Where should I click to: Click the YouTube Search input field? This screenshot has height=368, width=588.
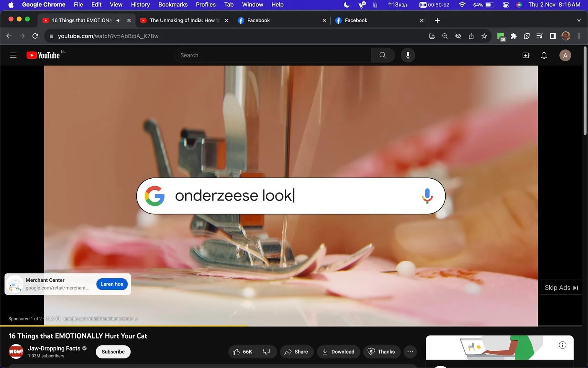[273, 55]
